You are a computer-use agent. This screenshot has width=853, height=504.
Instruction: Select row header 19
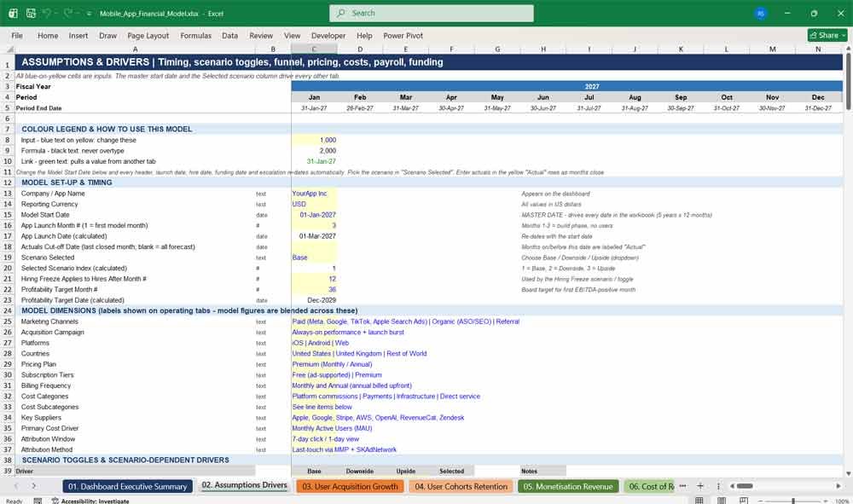point(8,258)
